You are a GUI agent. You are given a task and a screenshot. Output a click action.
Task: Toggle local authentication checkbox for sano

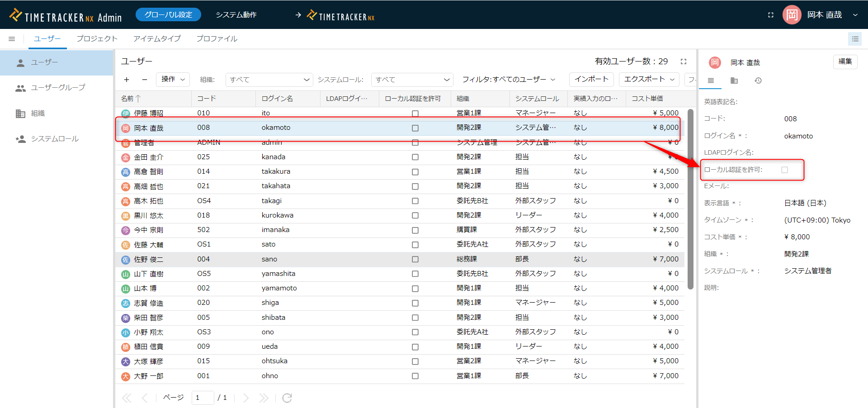(x=415, y=259)
